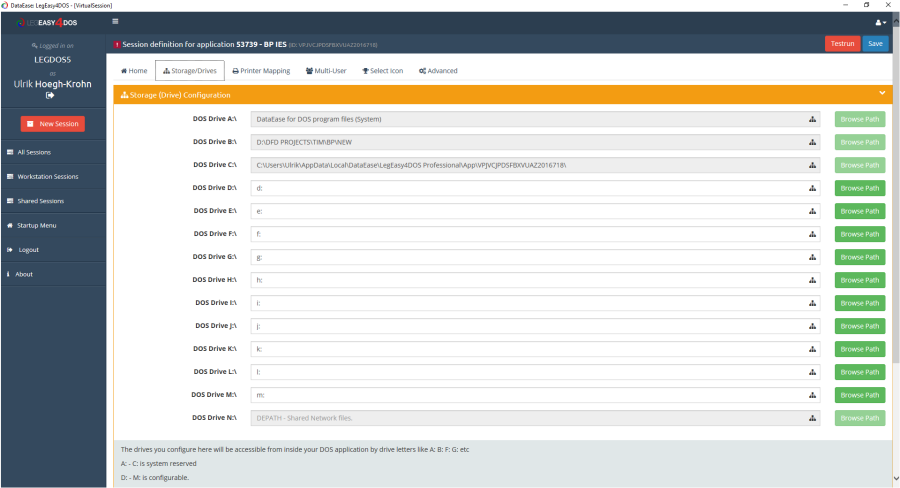The width and height of the screenshot is (900, 488).
Task: Click the LegEasy4DOS logo
Action: 47,23
